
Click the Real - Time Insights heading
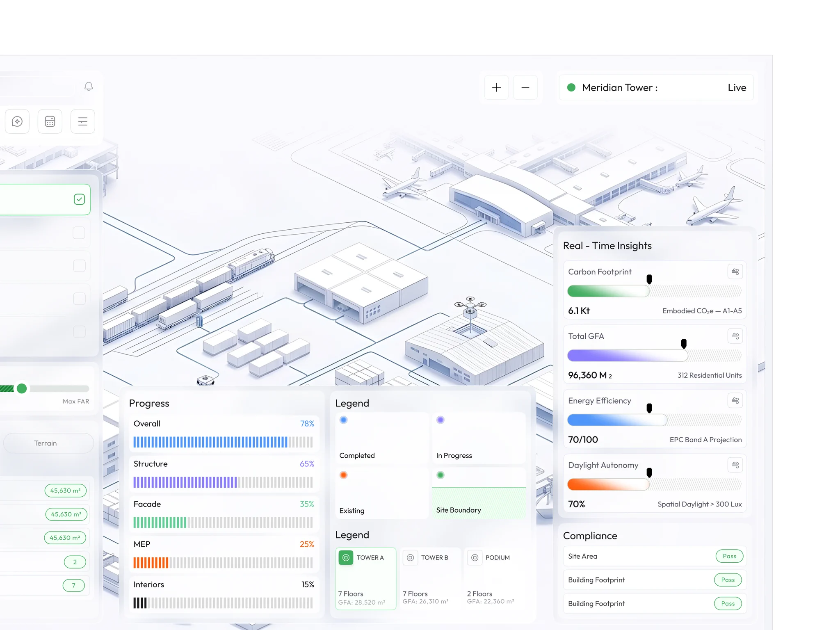tap(607, 246)
